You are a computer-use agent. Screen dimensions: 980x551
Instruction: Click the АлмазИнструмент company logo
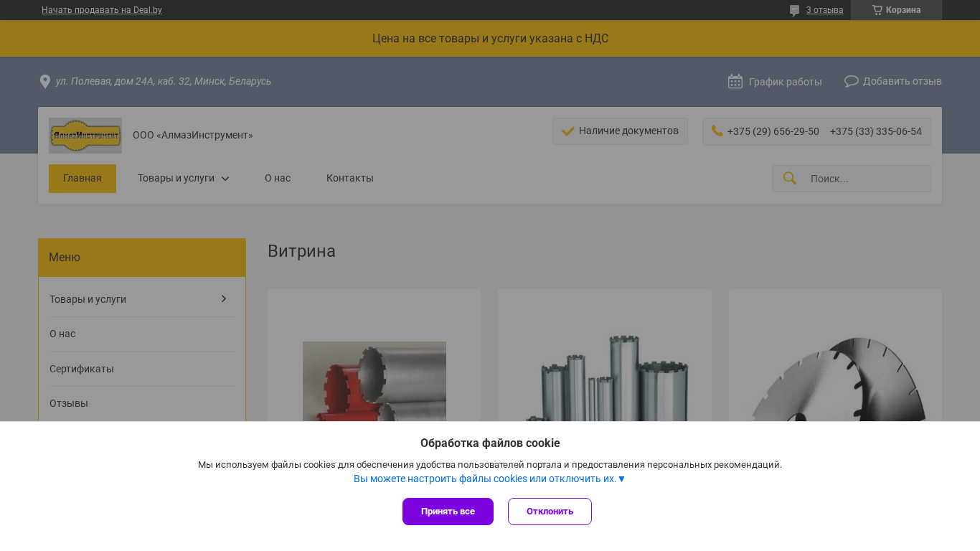pyautogui.click(x=85, y=136)
